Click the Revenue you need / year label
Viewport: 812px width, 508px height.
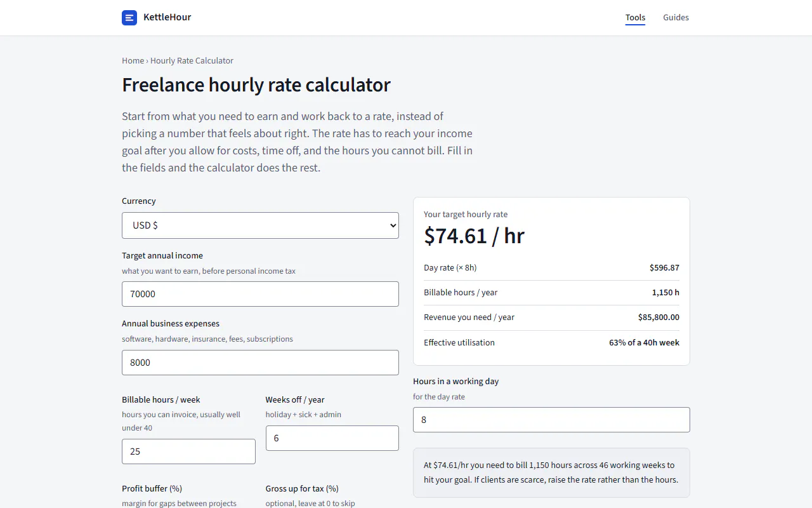click(469, 317)
